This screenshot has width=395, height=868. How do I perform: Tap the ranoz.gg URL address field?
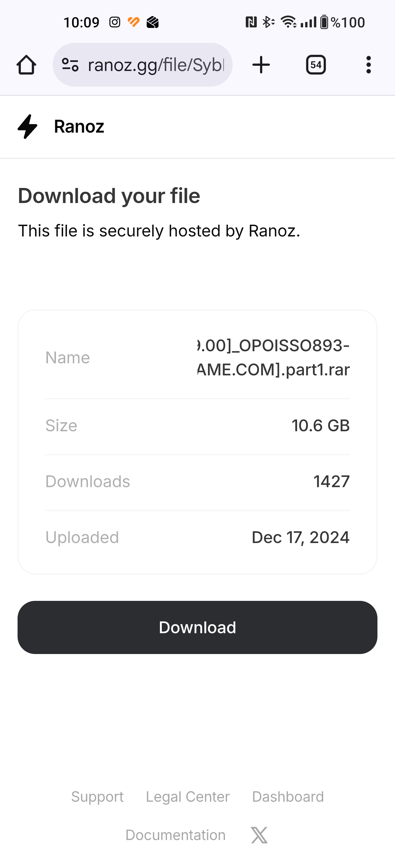156,65
